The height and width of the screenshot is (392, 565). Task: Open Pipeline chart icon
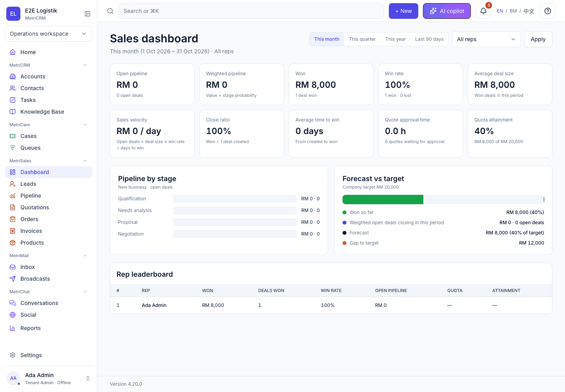[x=13, y=196]
